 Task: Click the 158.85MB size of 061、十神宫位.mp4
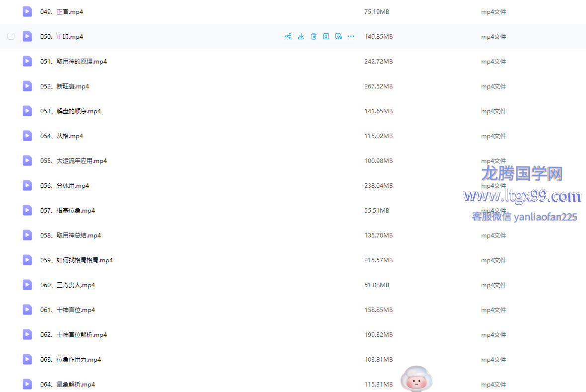tap(378, 310)
